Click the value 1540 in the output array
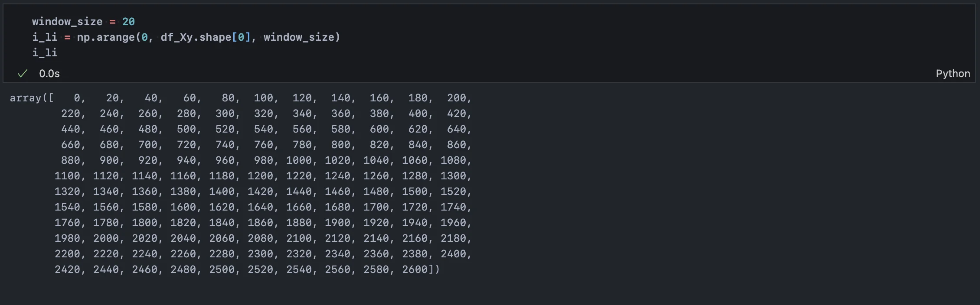This screenshot has width=980, height=305. [x=67, y=207]
